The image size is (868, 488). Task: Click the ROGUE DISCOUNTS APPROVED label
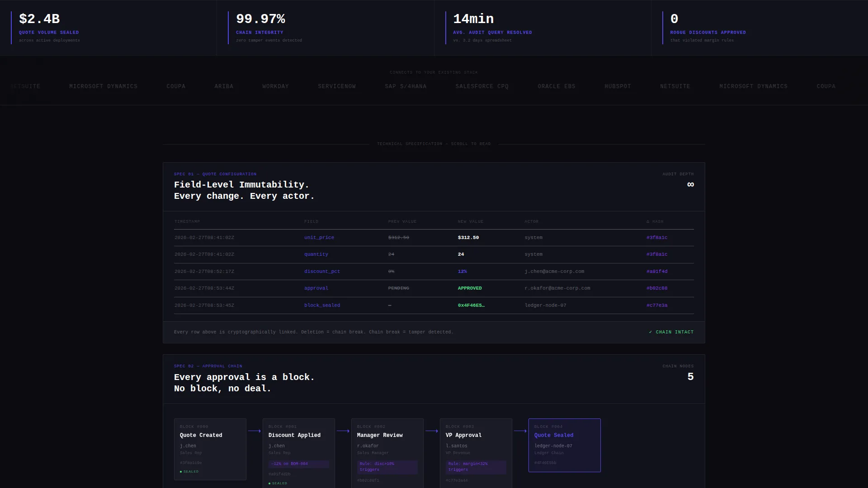pos(708,33)
